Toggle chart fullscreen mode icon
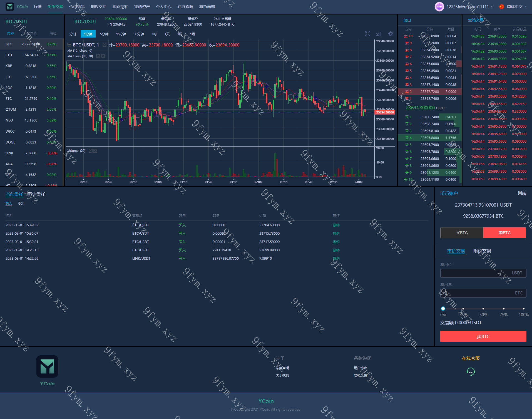Viewport: 532px width, 419px height. point(368,34)
